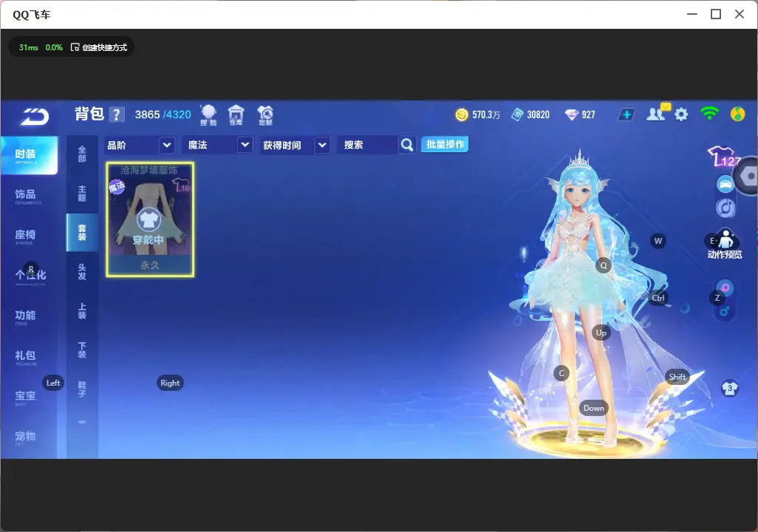This screenshot has height=532, width=758.
Task: Click the shirt icon numbered 3
Action: pyautogui.click(x=729, y=389)
